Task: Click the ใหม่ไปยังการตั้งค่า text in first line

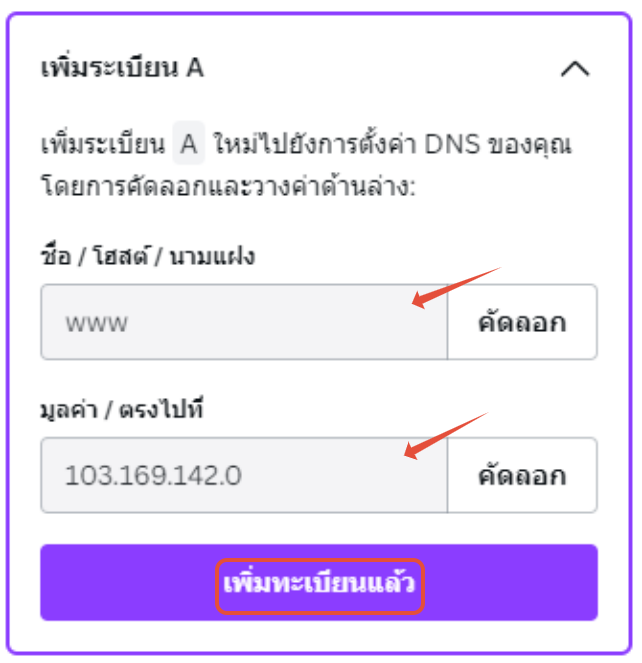Action: [x=315, y=144]
